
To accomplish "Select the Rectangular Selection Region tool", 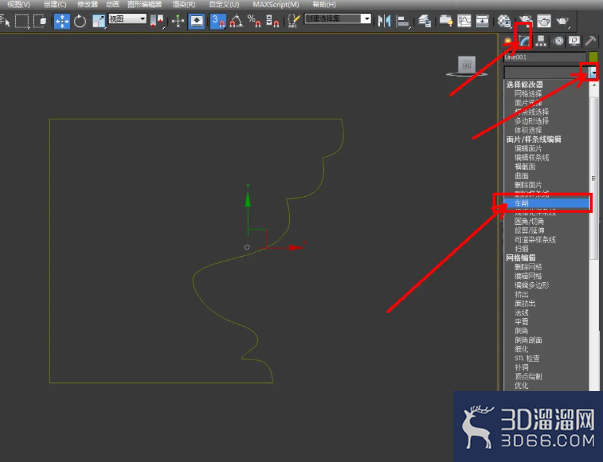I will 22,21.
